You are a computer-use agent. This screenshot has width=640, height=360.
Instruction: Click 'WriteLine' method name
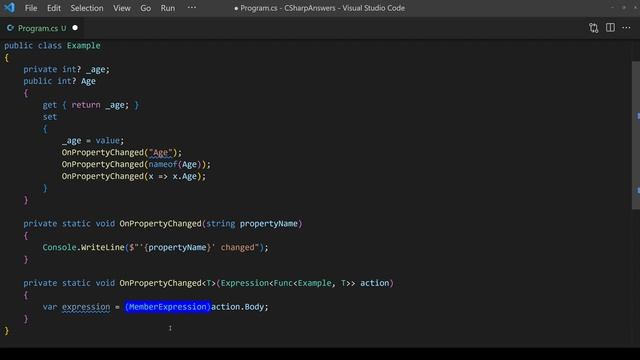102,247
